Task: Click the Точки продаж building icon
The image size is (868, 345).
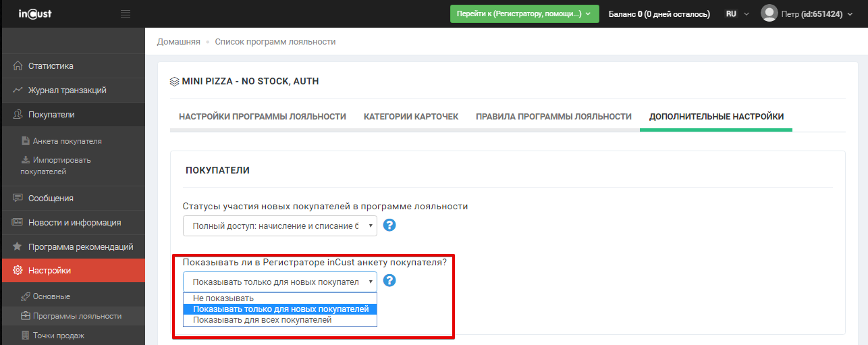Action: tap(26, 336)
